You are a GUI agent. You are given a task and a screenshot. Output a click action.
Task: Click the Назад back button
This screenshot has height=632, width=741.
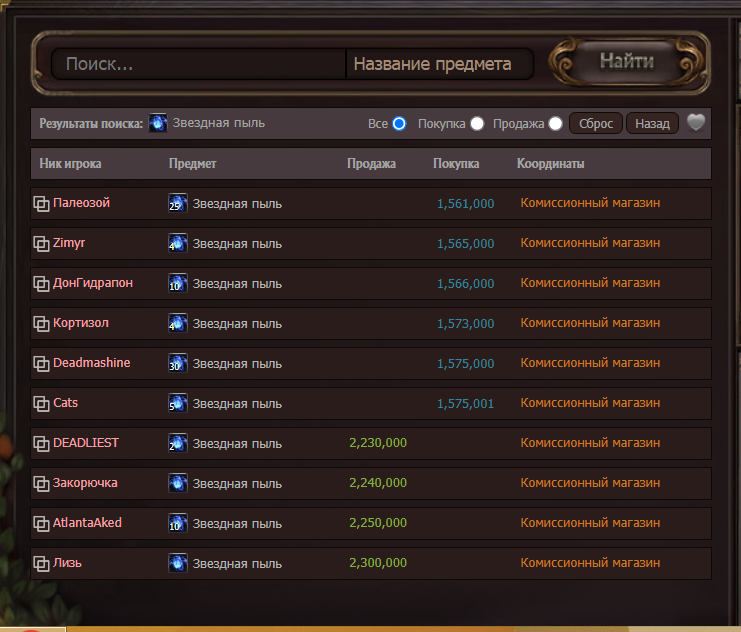pos(652,124)
